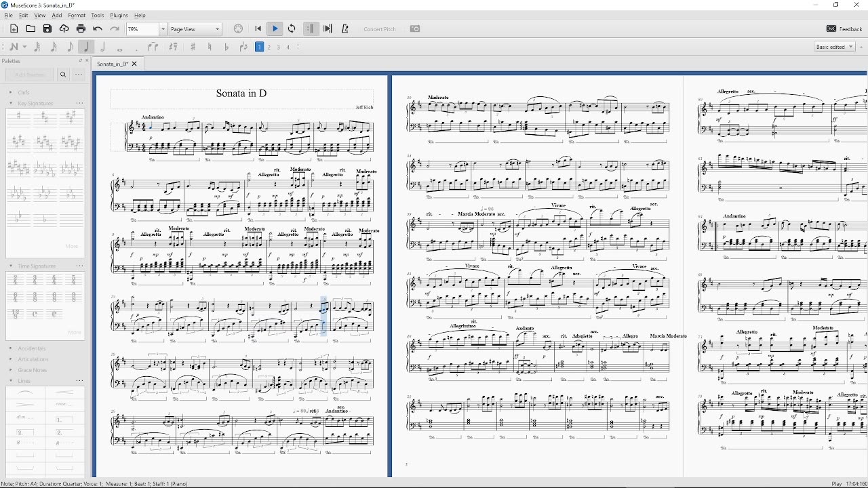Toggle pan score during playback
The image size is (868, 488).
[328, 29]
